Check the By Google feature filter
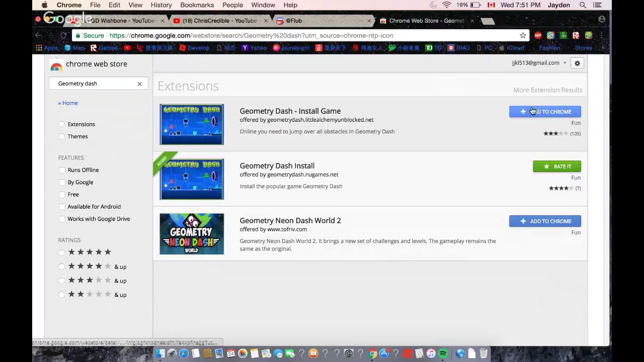 [62, 182]
